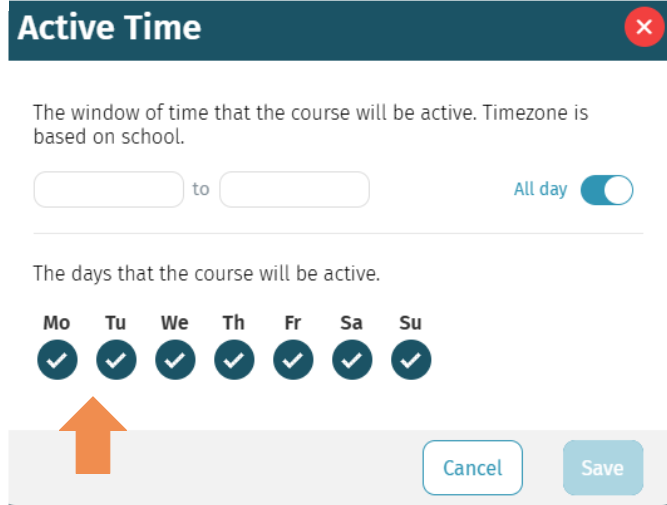Click the "Th" day label text
The image size is (667, 505).
[x=233, y=323]
